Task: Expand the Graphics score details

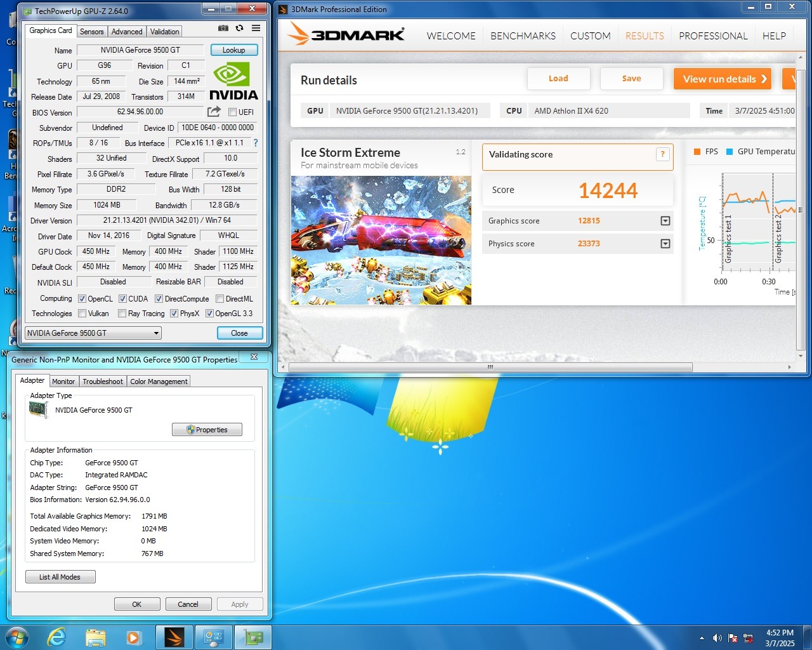Action: pos(665,221)
